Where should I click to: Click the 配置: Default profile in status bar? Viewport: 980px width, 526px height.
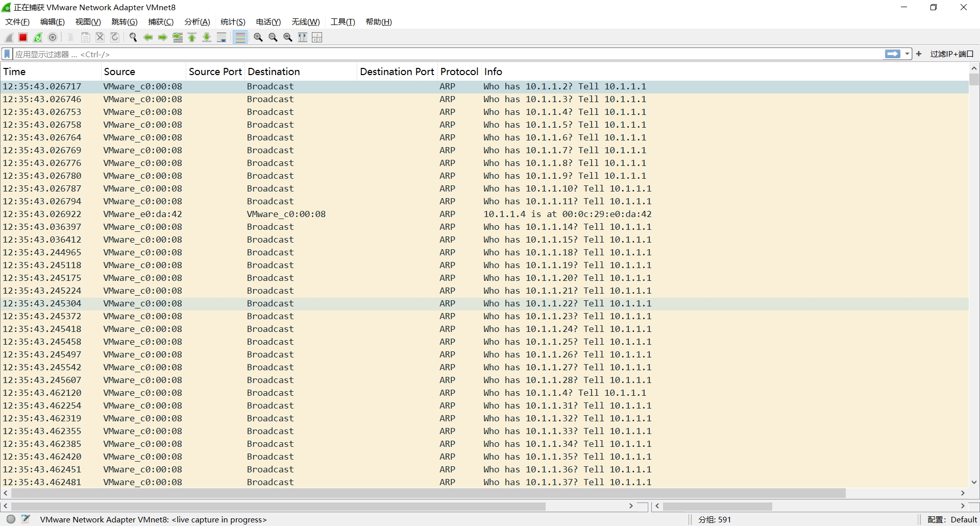[x=952, y=519]
